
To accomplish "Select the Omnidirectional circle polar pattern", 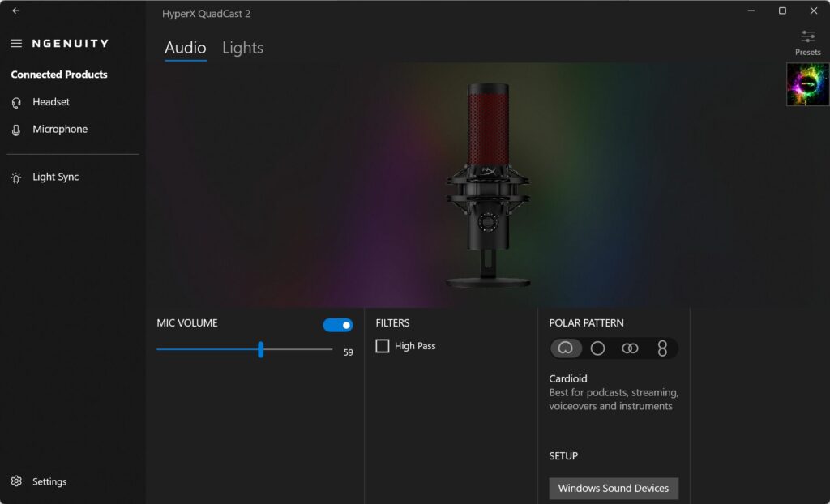I will tap(597, 348).
